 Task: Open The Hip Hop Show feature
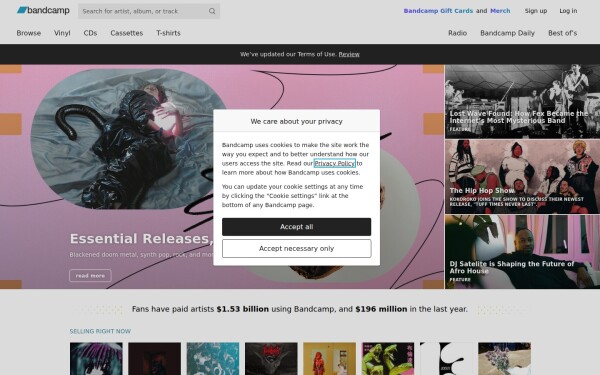click(x=522, y=176)
